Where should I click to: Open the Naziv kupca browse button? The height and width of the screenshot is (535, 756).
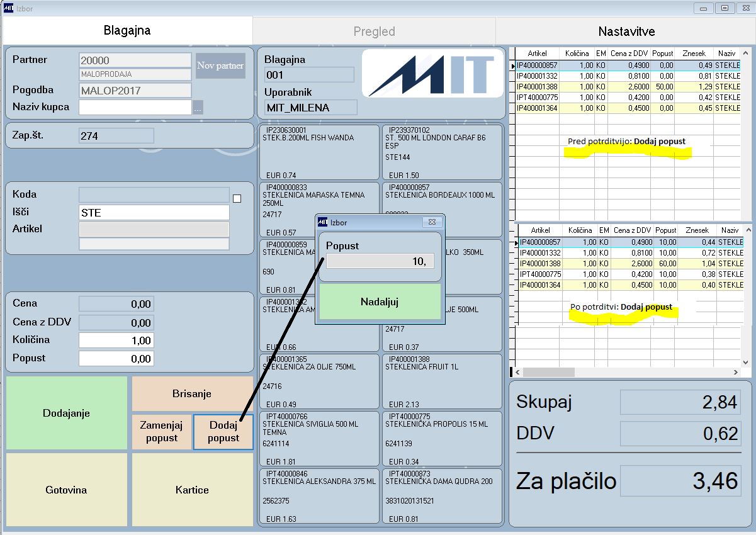[x=198, y=108]
